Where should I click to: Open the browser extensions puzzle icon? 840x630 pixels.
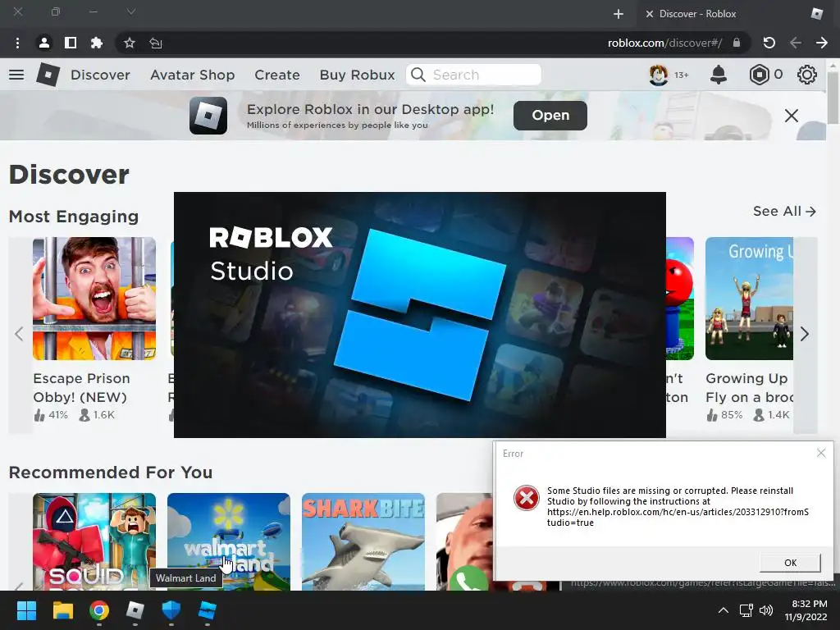click(97, 43)
